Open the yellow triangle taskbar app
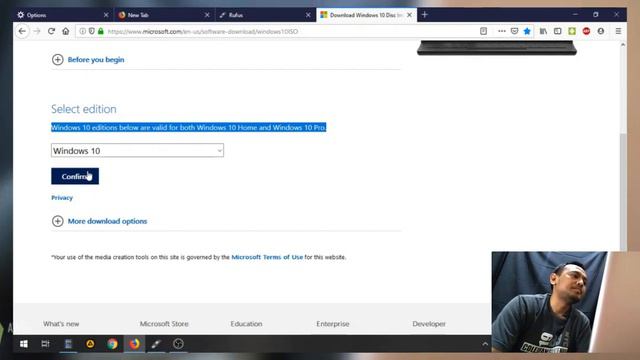 coord(90,344)
